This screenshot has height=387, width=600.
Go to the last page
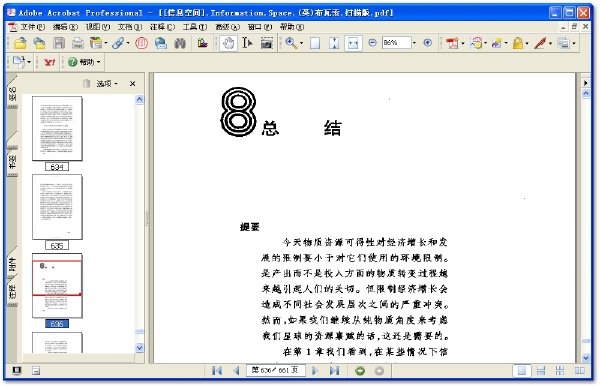(334, 371)
